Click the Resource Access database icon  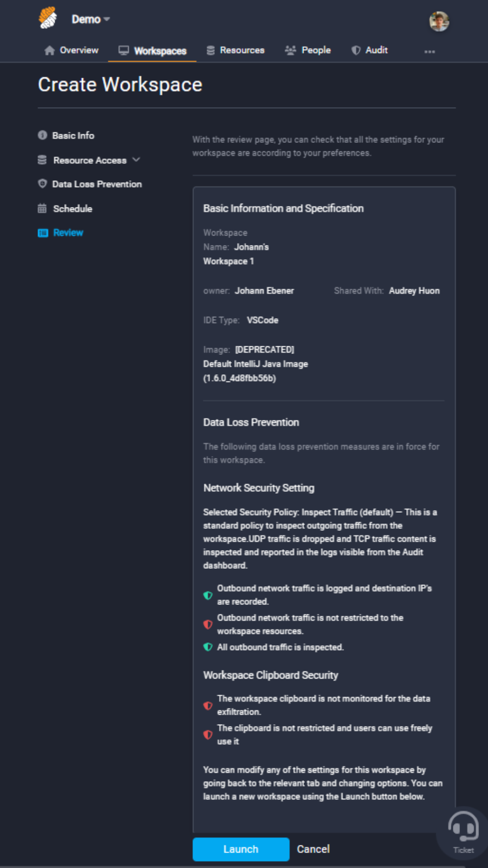[42, 160]
